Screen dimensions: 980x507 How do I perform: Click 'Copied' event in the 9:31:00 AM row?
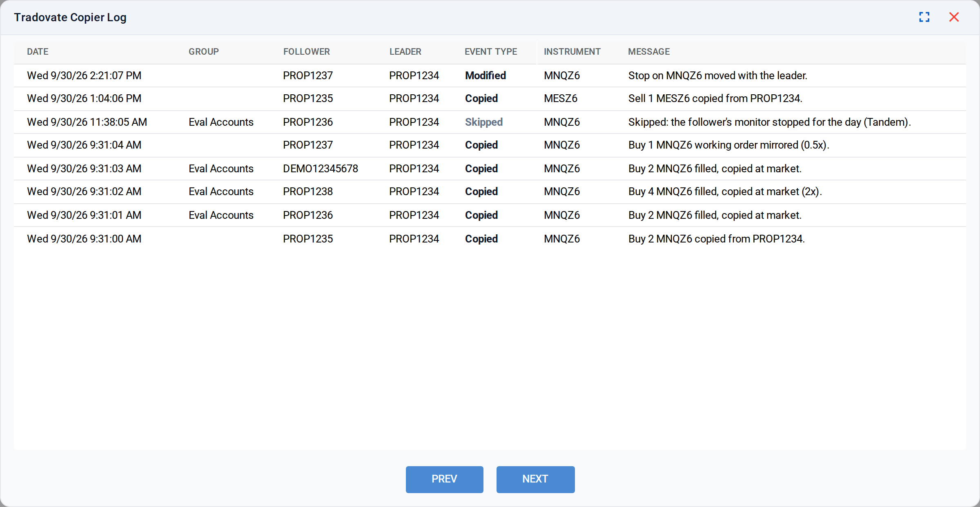point(481,239)
